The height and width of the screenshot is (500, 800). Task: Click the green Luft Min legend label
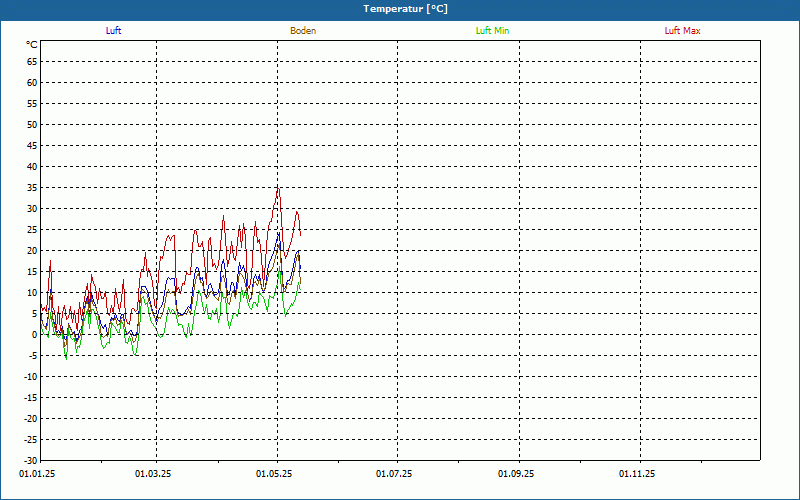coord(492,31)
